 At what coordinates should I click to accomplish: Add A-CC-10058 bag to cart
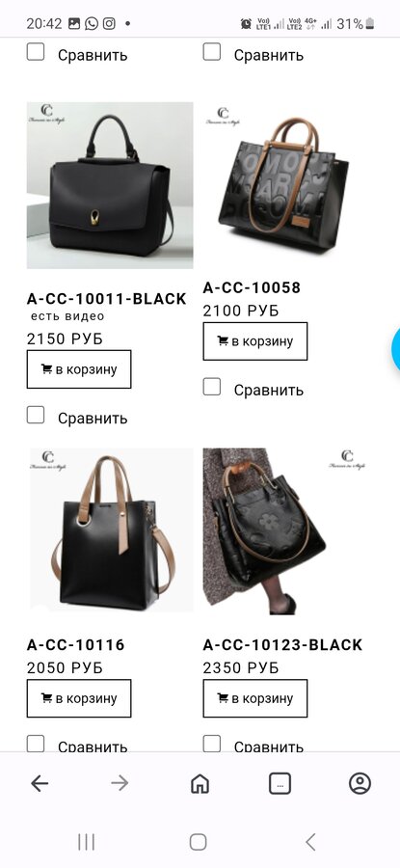255,341
